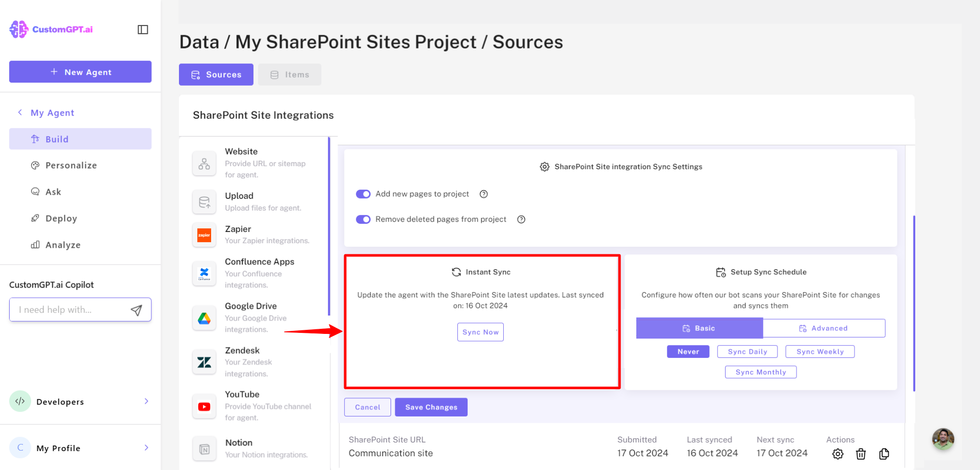Click the Sync Settings gear icon
980x470 pixels.
545,167
